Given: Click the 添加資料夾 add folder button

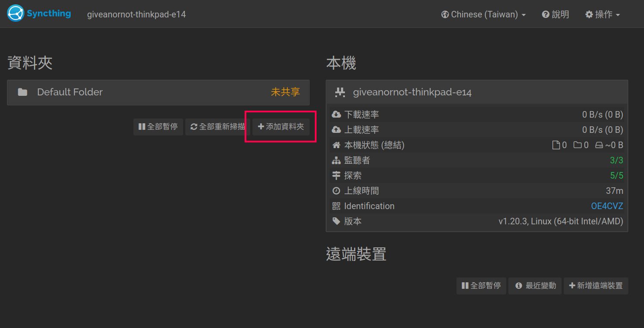Looking at the screenshot, I should (281, 127).
